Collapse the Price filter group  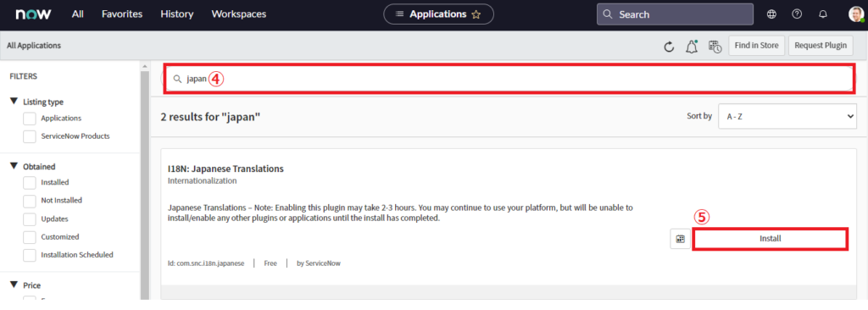[14, 285]
